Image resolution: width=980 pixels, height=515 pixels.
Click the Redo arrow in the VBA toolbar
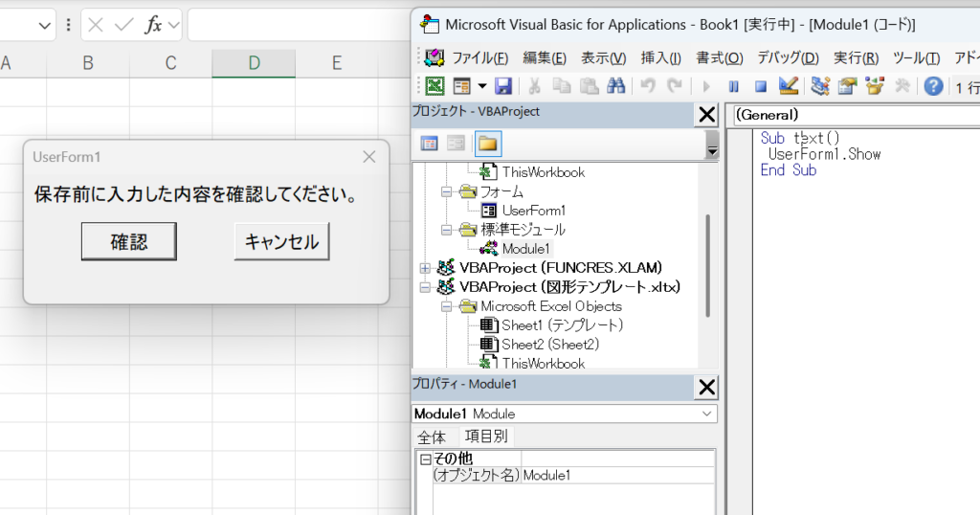675,85
